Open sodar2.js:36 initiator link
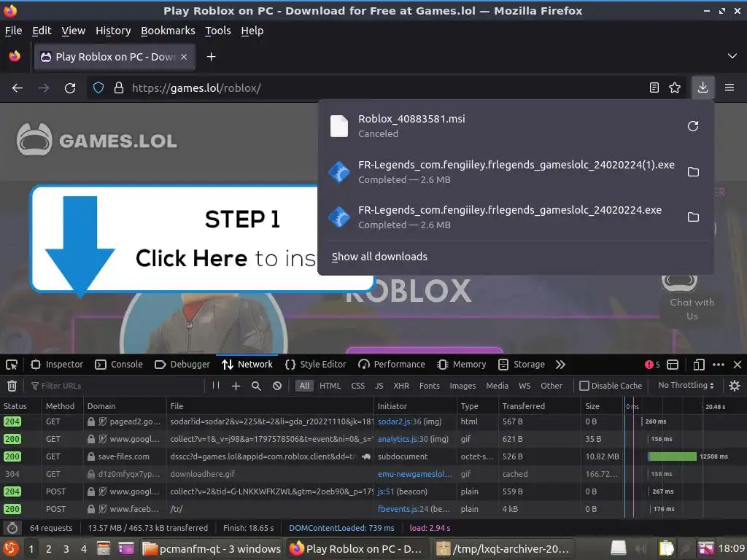Viewport: 747px width, 560px height. pos(399,422)
